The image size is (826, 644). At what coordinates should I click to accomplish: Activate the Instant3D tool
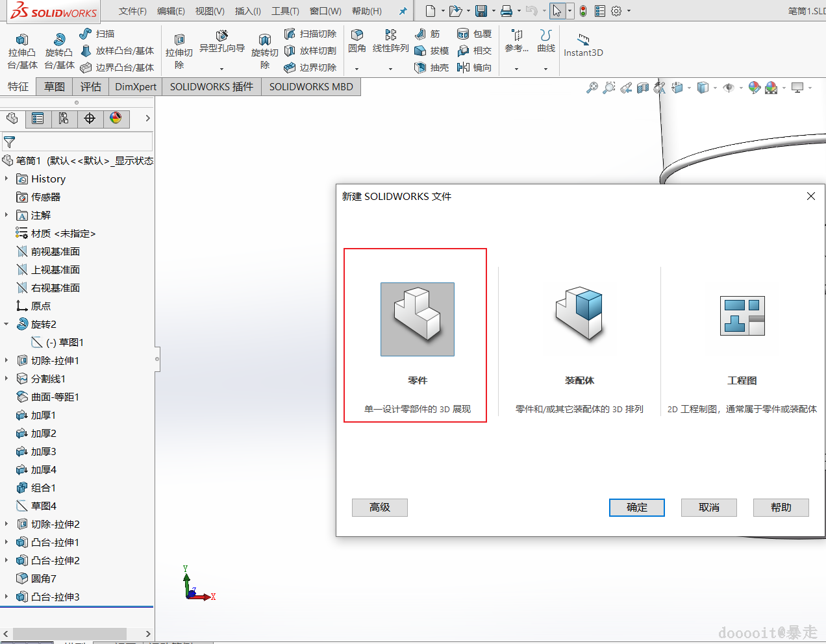pos(583,45)
